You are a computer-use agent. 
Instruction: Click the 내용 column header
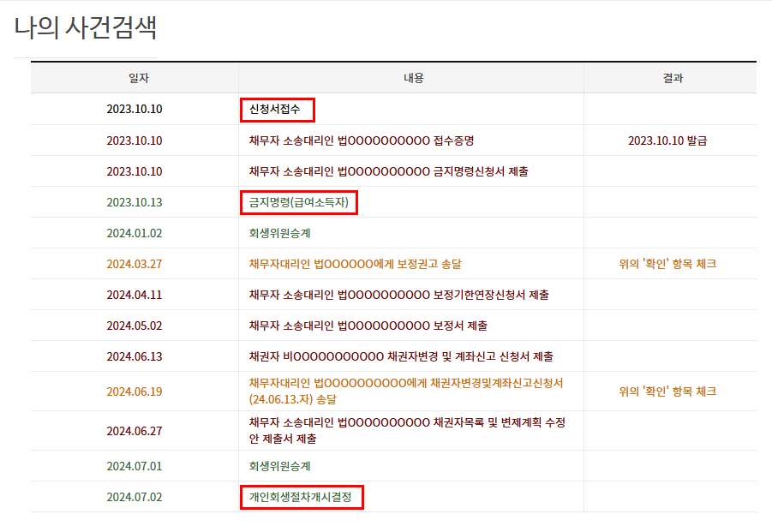pos(413,78)
